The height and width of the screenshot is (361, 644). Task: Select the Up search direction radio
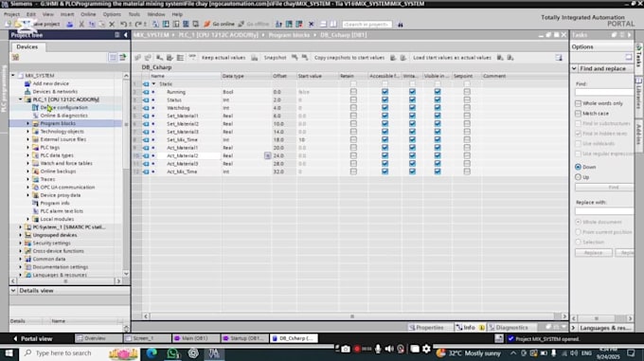pyautogui.click(x=579, y=177)
